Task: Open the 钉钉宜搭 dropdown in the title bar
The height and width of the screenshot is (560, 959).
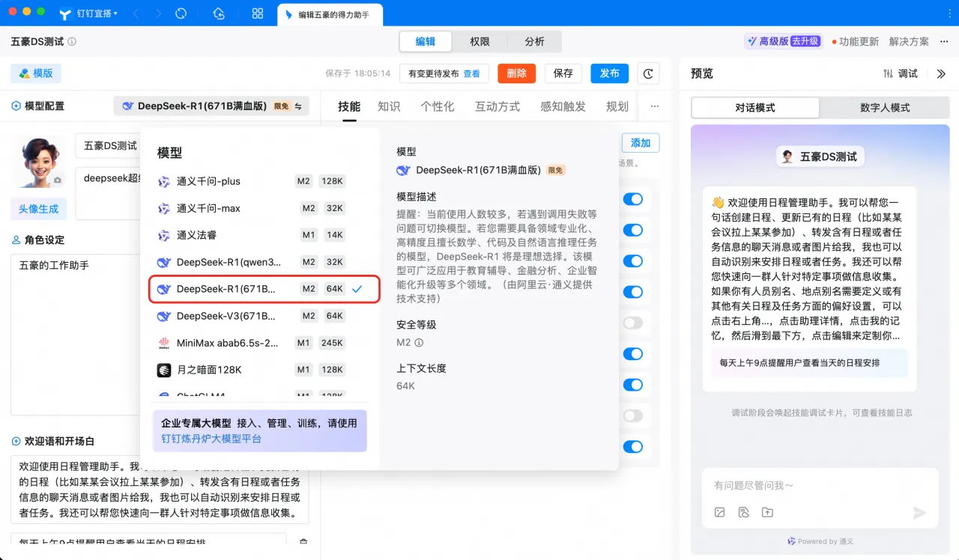Action: (x=97, y=13)
